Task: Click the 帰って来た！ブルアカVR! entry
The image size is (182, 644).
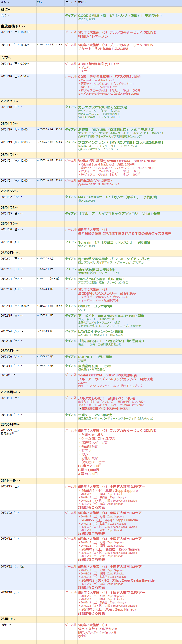Action: click(97, 629)
